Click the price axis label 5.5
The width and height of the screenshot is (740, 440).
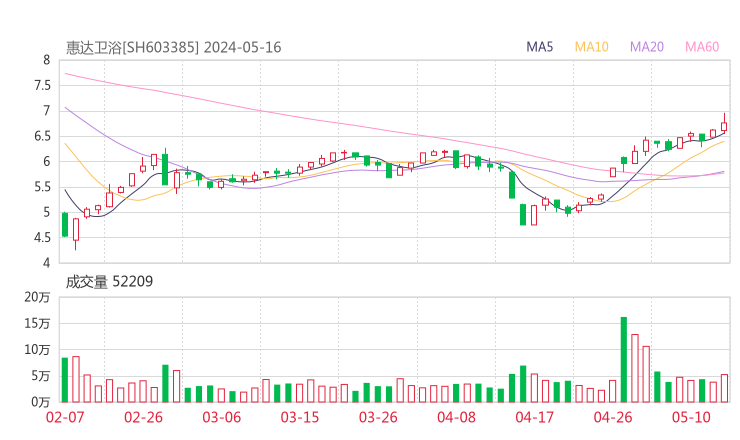tap(42, 187)
